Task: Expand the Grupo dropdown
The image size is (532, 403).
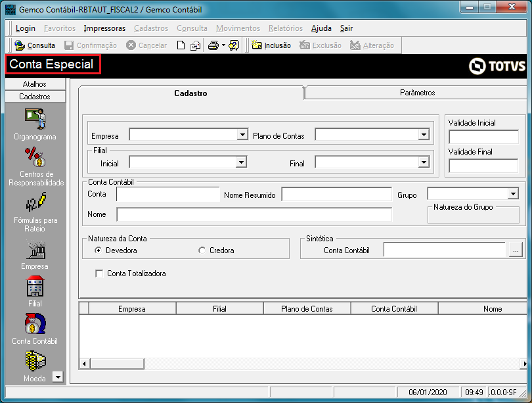Action: point(514,194)
